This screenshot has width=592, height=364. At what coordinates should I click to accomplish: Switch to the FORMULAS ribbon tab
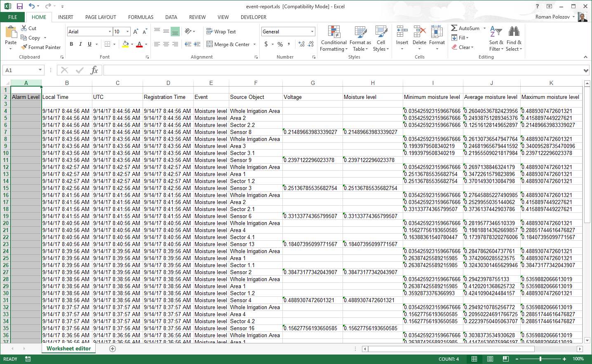point(141,17)
